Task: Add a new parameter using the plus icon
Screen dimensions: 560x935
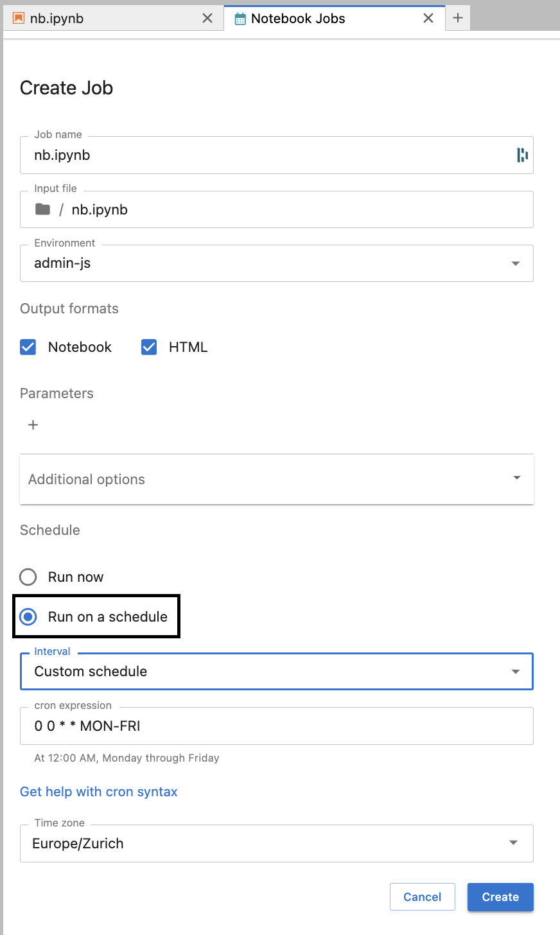Action: [x=32, y=424]
